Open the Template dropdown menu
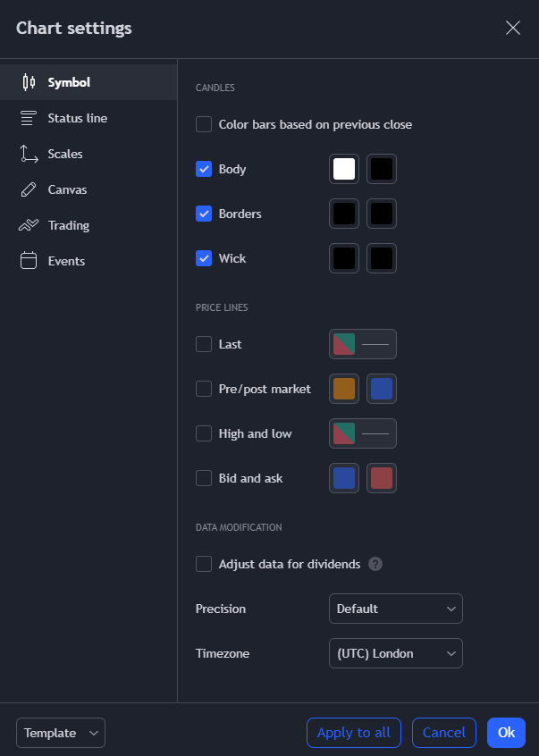Image resolution: width=539 pixels, height=756 pixels. tap(61, 733)
